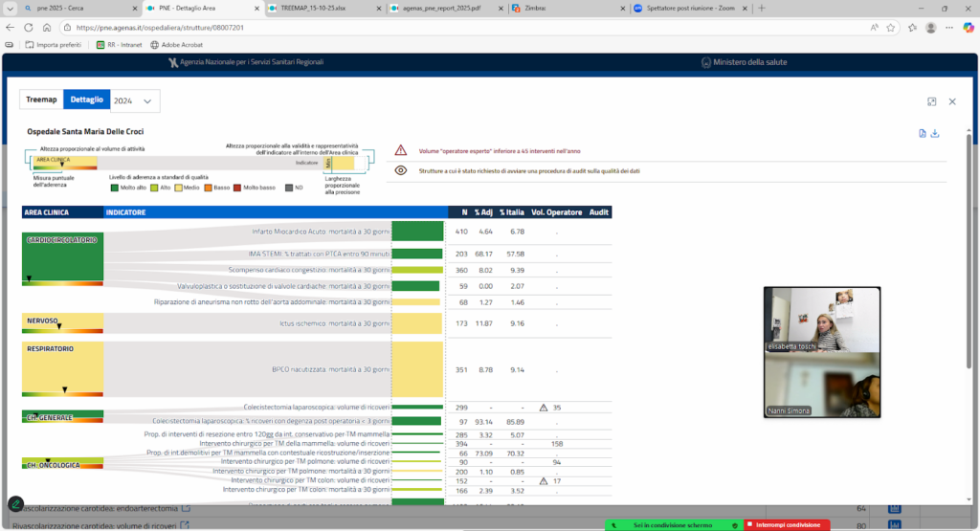The image size is (980, 531).
Task: Click the browser back arrow
Action: click(x=11, y=28)
